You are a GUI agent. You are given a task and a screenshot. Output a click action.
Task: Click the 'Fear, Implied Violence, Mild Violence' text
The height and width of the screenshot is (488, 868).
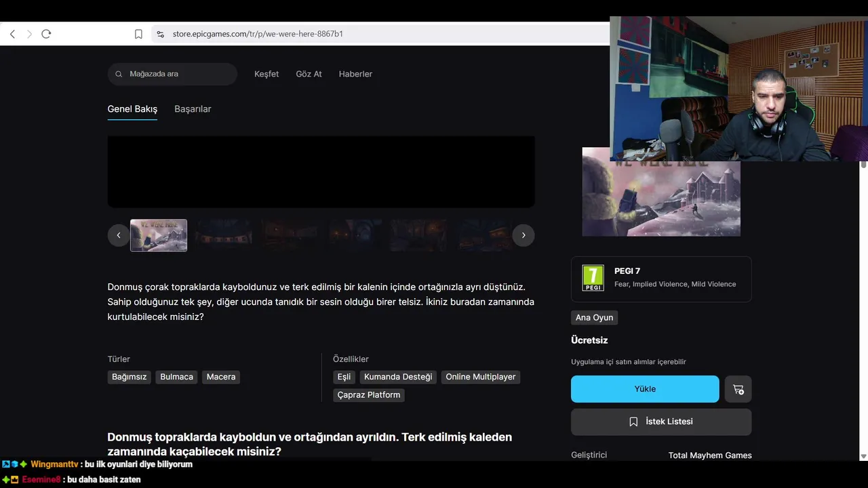[675, 285]
